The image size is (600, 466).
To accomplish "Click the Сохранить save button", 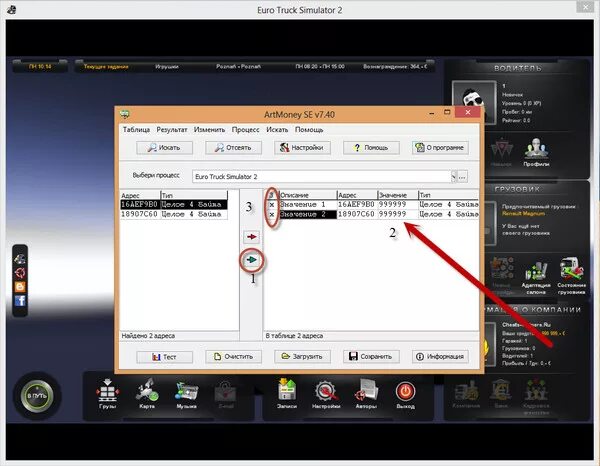I will tap(371, 357).
